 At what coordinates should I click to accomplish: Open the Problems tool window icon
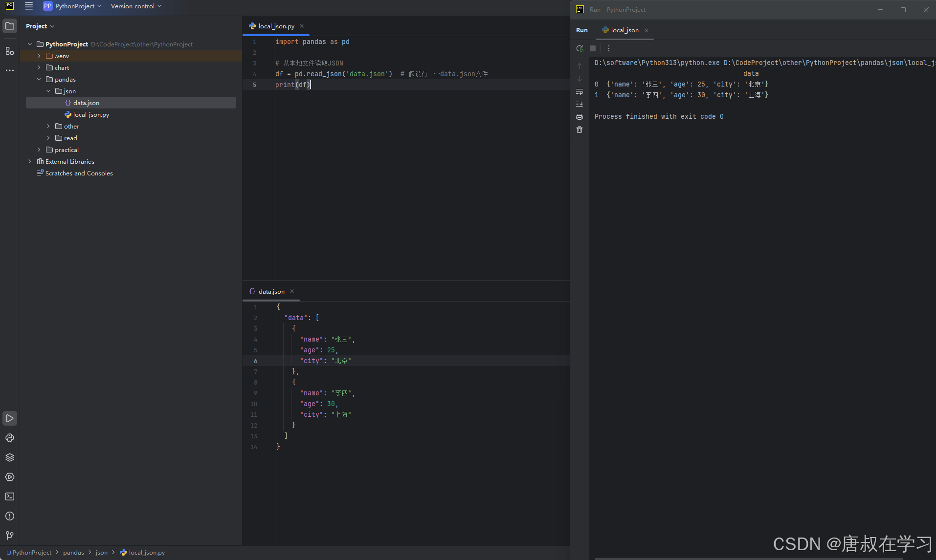[10, 516]
